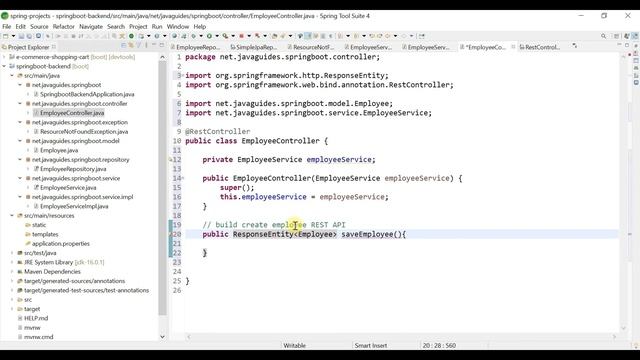The width and height of the screenshot is (640, 360).
Task: Click the green Boot Dashboard toolbar icon
Action: (131, 36)
